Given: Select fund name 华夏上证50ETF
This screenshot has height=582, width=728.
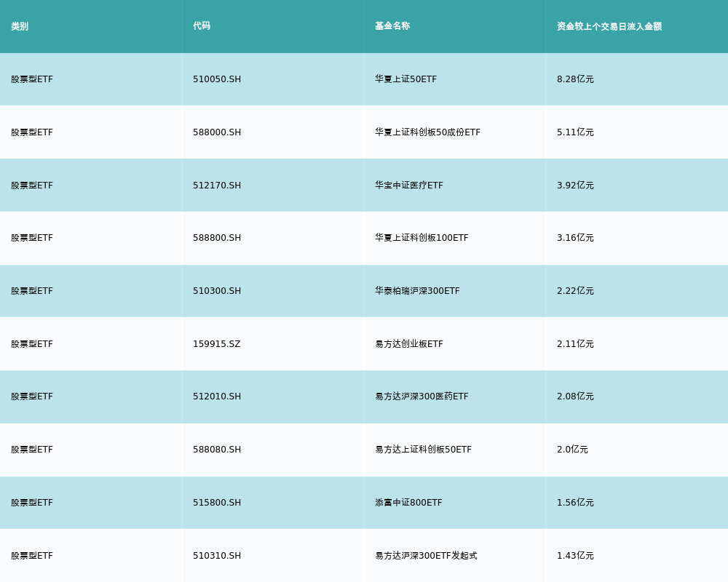Looking at the screenshot, I should (x=405, y=79).
